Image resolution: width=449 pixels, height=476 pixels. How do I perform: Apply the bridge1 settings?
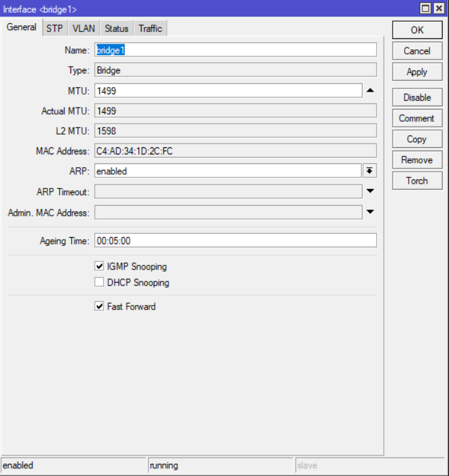[x=417, y=72]
